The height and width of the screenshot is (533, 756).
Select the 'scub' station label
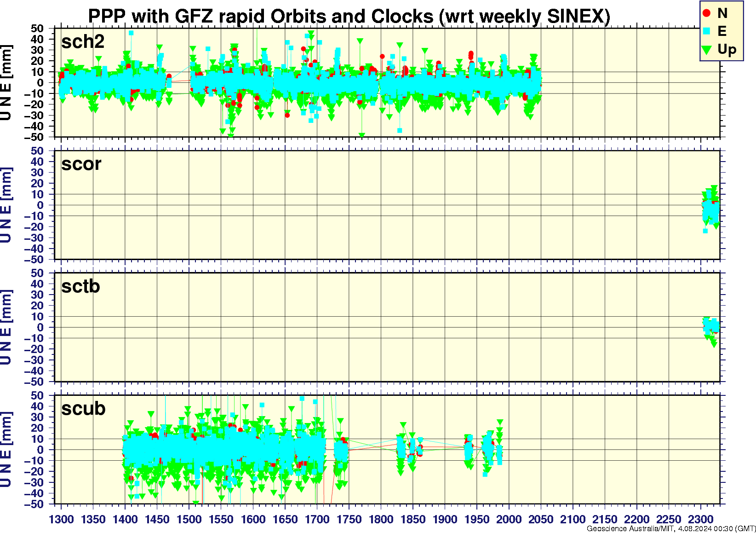pyautogui.click(x=83, y=409)
